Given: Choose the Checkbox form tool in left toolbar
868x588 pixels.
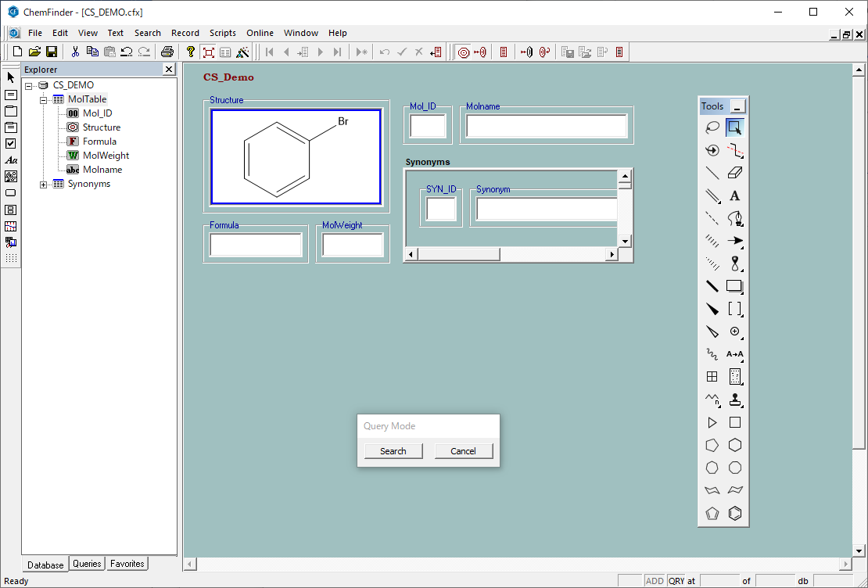Looking at the screenshot, I should pyautogui.click(x=10, y=143).
